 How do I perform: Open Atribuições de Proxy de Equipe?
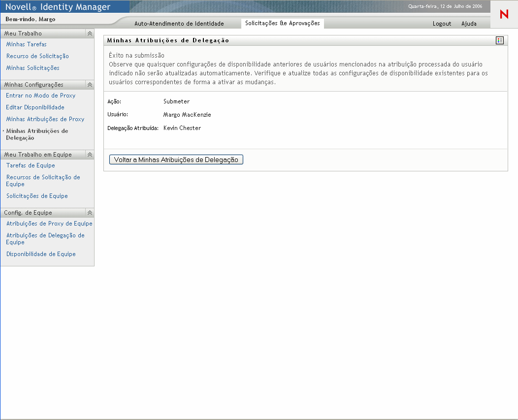pyautogui.click(x=49, y=224)
